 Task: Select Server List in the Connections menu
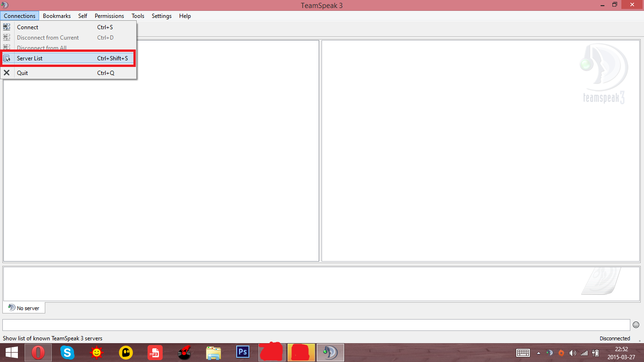pos(69,58)
